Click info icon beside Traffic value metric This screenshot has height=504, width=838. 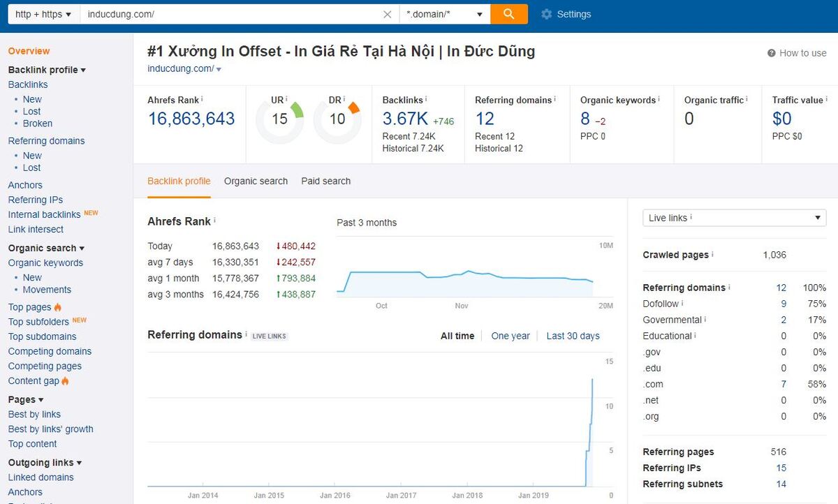(x=826, y=99)
